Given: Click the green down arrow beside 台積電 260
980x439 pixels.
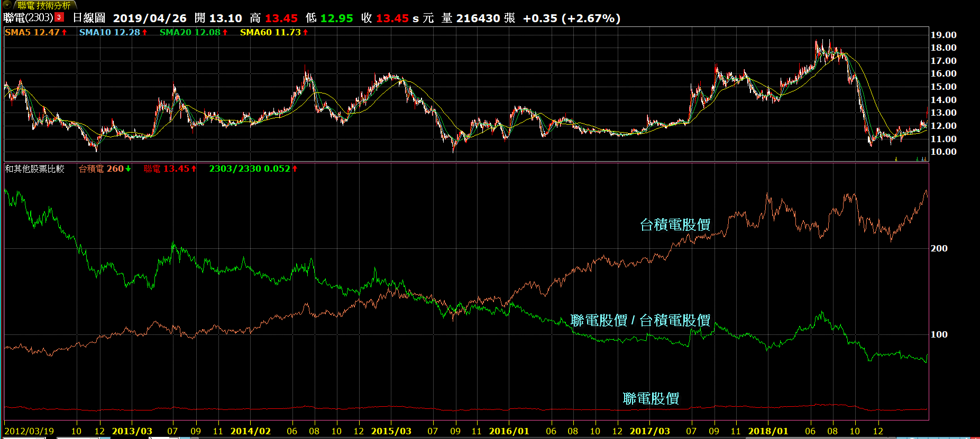Looking at the screenshot, I should [128, 169].
